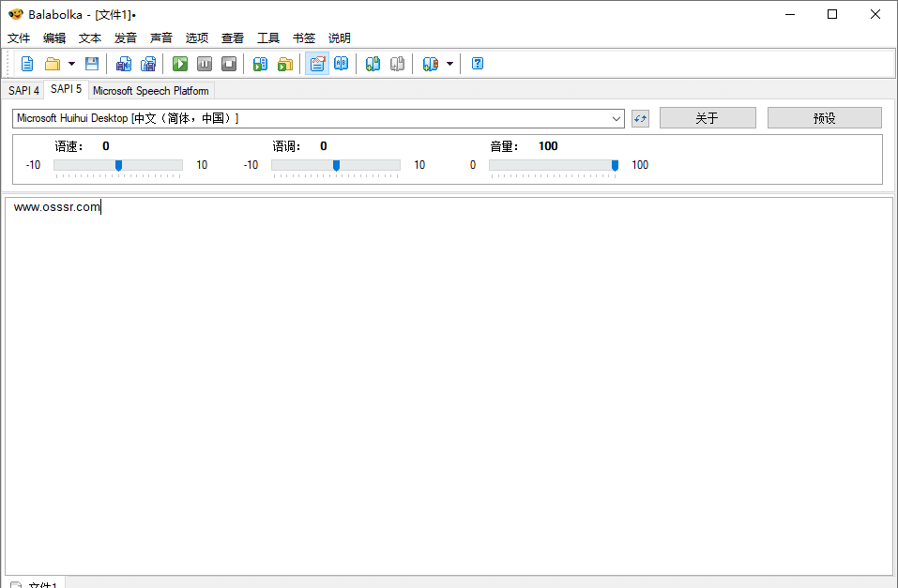
Task: Open the 文件 menu
Action: [19, 38]
